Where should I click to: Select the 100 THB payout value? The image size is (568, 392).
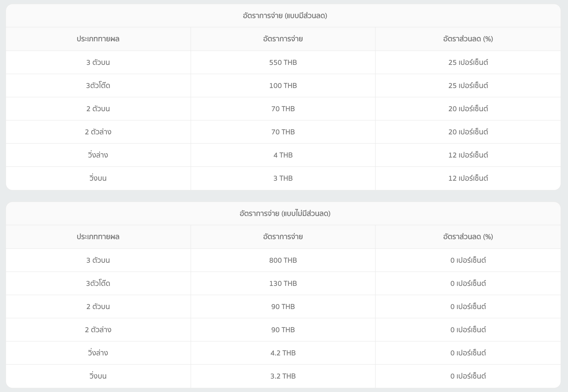coord(283,85)
